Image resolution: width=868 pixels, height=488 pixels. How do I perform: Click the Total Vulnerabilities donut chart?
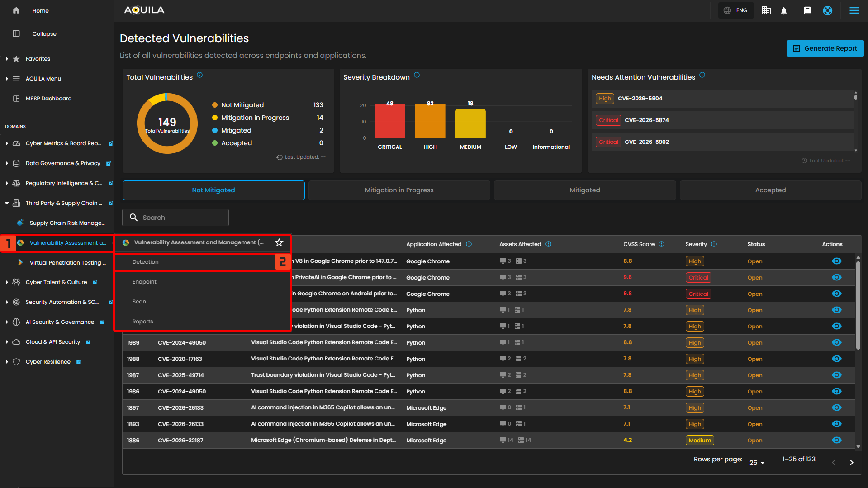[167, 123]
